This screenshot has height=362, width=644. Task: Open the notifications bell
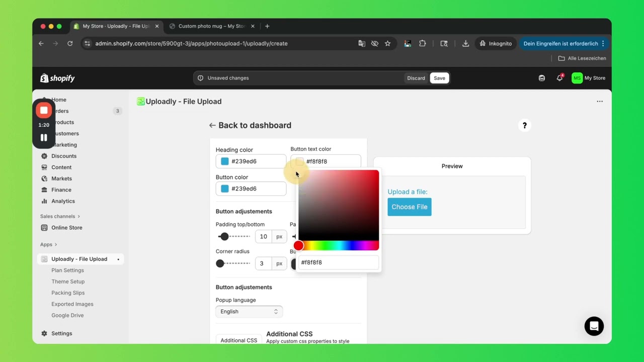coord(559,78)
